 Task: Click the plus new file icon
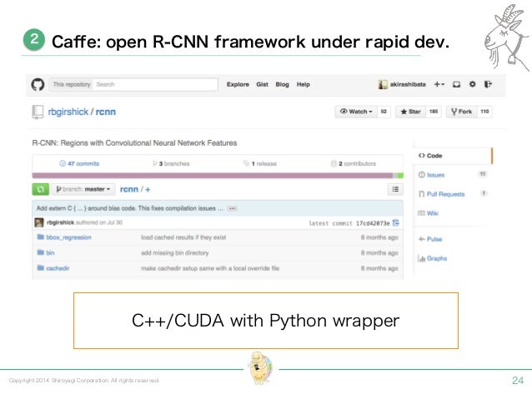point(148,189)
